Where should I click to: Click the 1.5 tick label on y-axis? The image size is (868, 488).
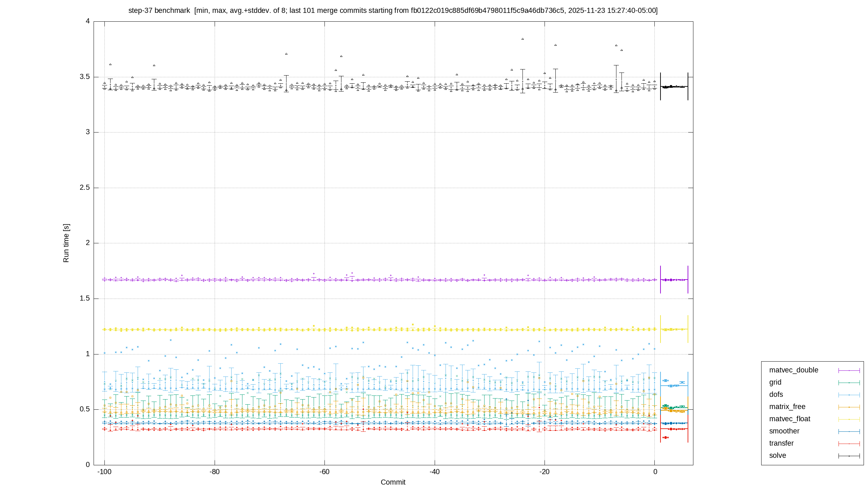point(85,299)
